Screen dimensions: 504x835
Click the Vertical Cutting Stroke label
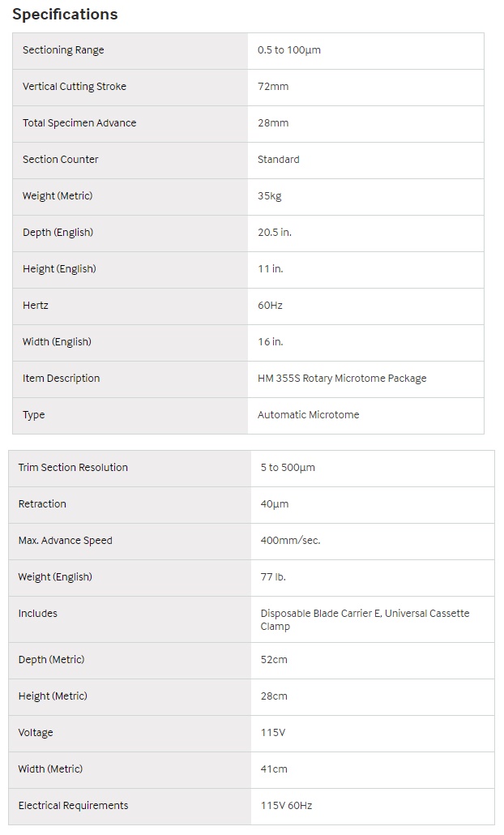75,87
